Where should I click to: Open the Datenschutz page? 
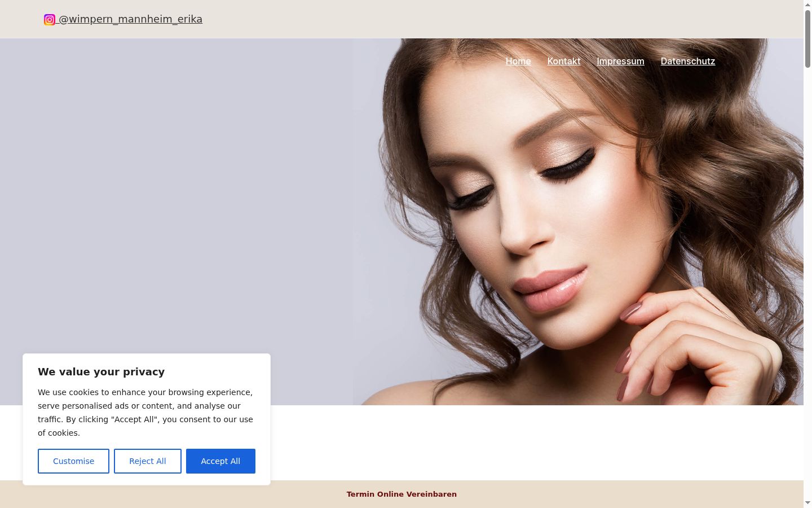point(688,61)
